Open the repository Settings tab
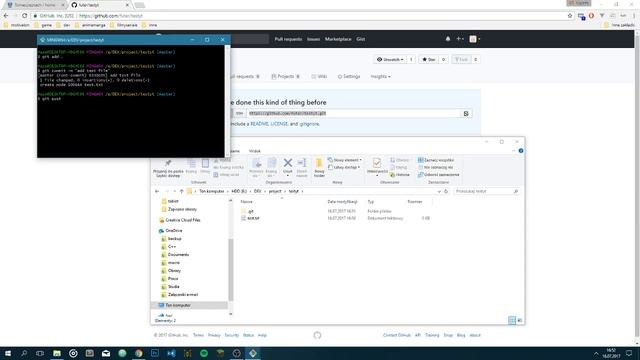The height and width of the screenshot is (360, 640). pos(349,76)
